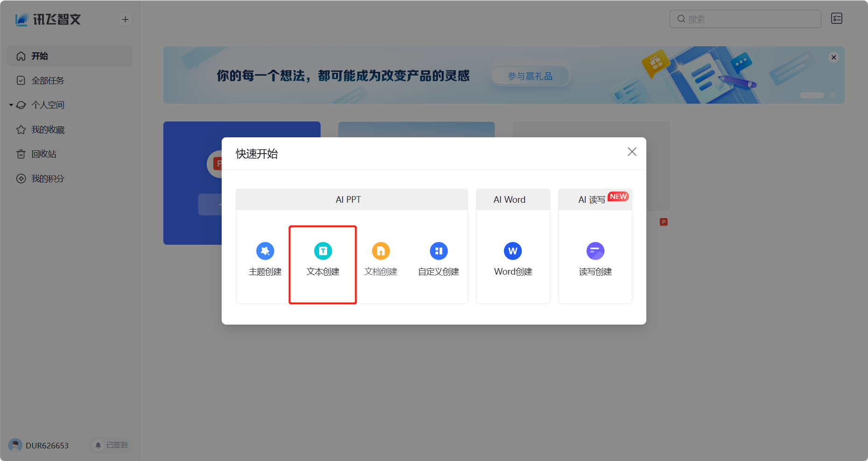Click the DUR626653 username
Screen dimensions: 868x461
coord(47,446)
